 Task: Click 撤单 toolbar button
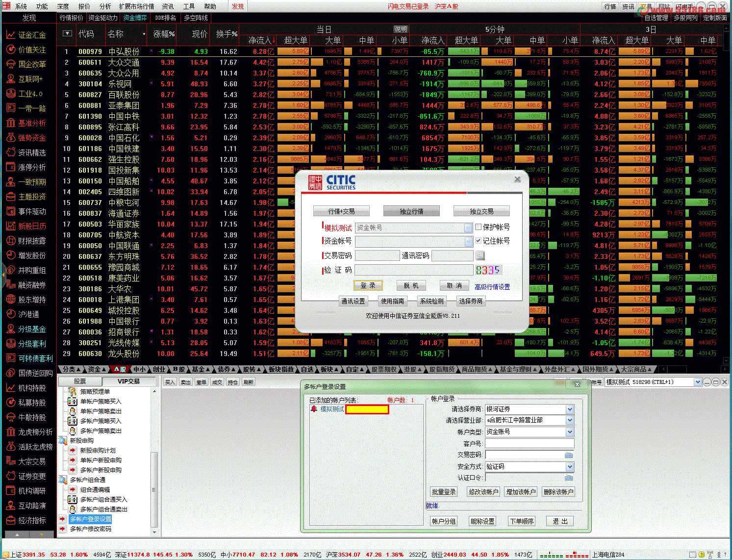click(201, 382)
